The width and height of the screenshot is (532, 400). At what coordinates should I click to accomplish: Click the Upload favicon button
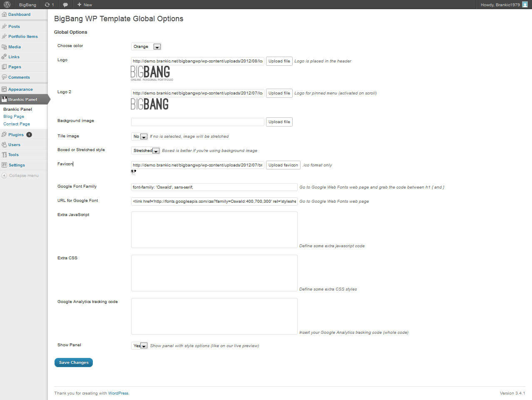pos(283,165)
